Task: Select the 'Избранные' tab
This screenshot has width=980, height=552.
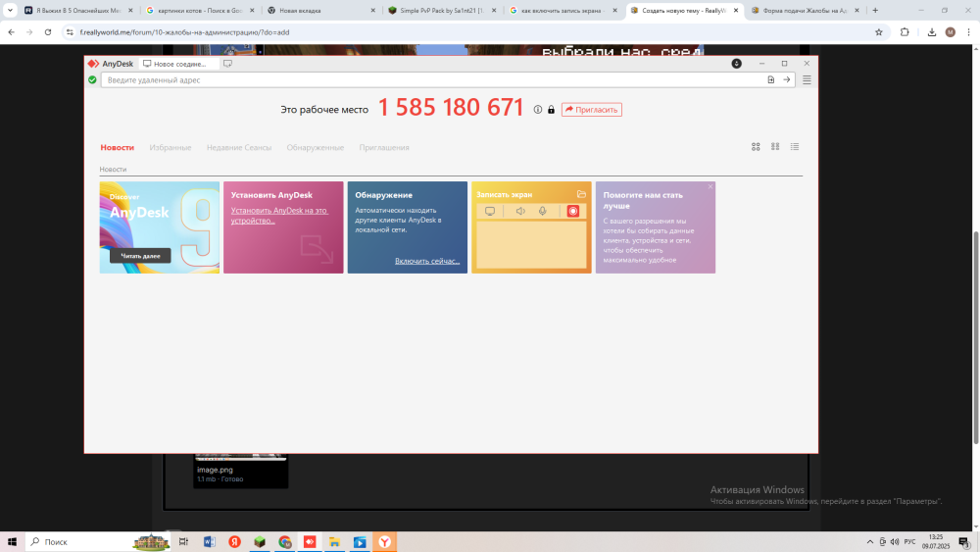Action: [x=170, y=147]
